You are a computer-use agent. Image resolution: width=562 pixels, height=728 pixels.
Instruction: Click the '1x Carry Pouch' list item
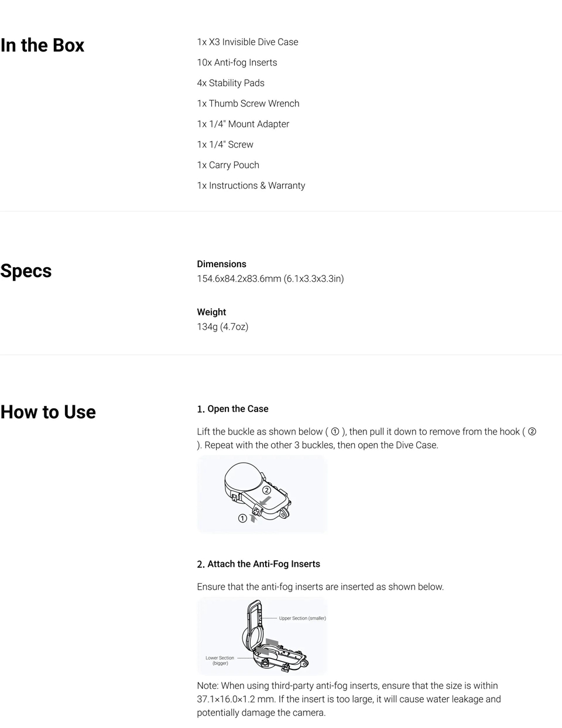228,165
